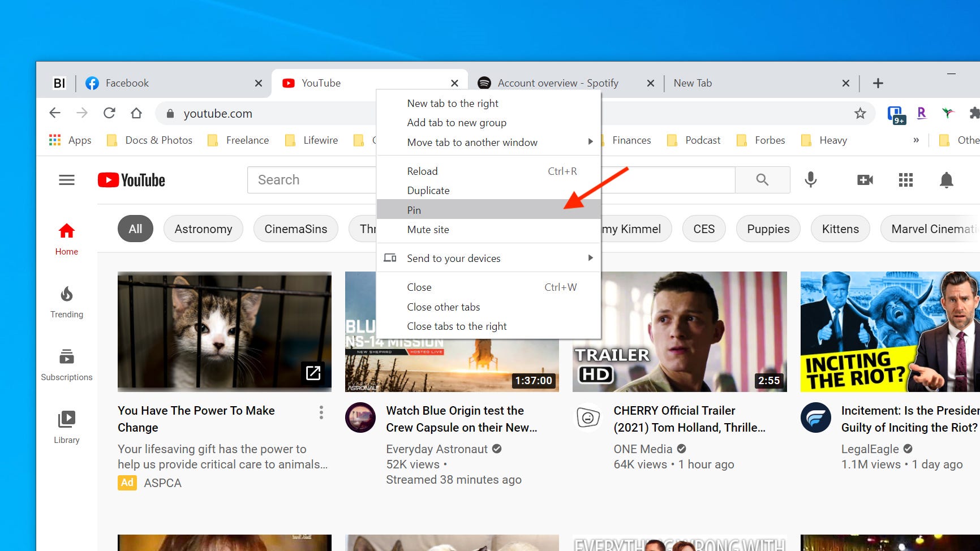Open the Apps grid in bookmarks bar
The image size is (980, 551).
(x=70, y=140)
